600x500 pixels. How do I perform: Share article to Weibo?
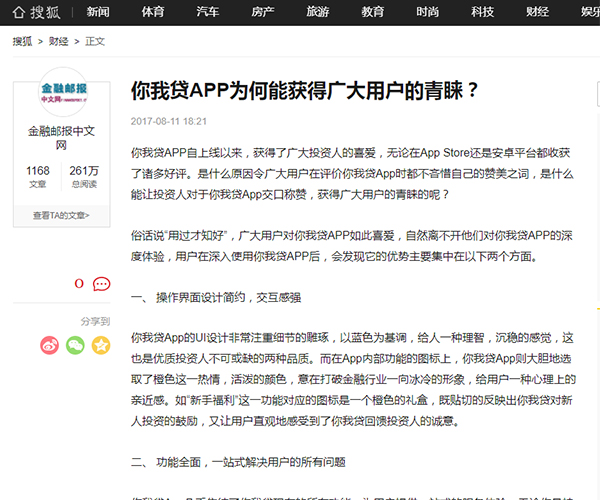coord(50,345)
